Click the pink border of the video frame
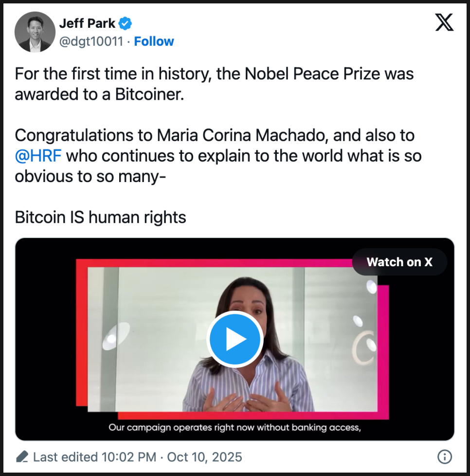The image size is (470, 476). click(383, 350)
